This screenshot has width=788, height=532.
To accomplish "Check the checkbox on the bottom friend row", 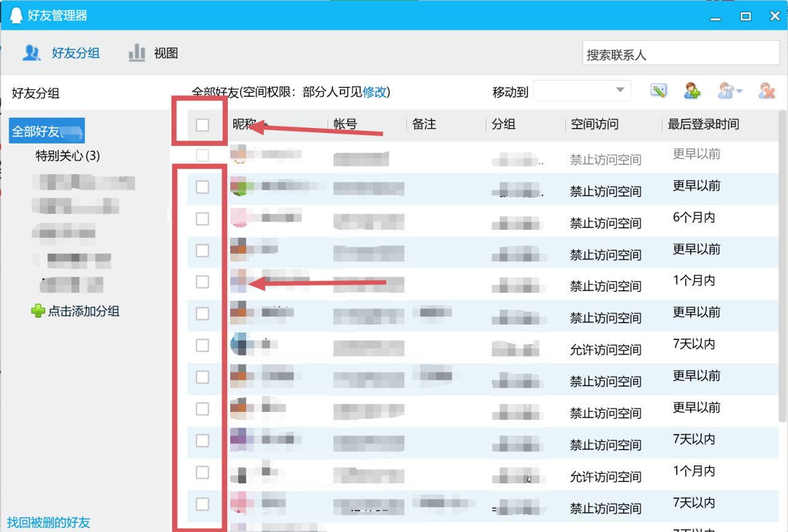I will click(x=203, y=504).
